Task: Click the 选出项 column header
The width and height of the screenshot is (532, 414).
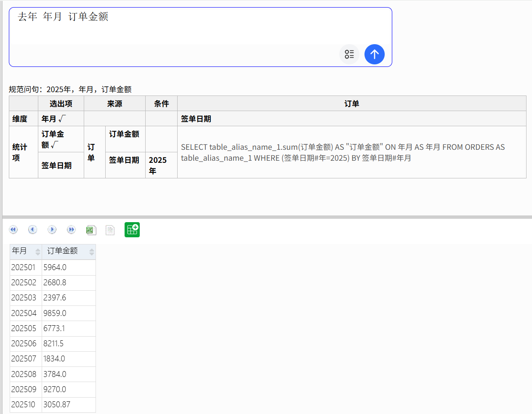Action: pyautogui.click(x=61, y=103)
